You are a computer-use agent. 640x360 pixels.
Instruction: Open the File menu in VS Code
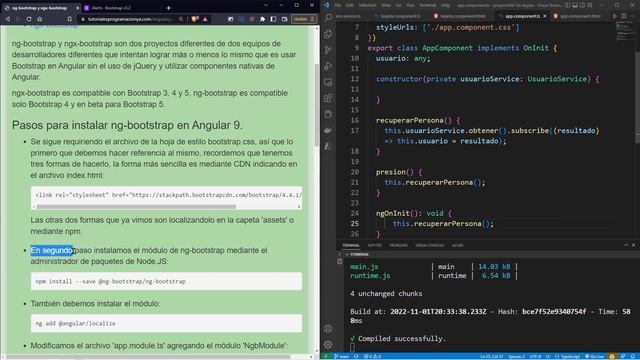point(338,5)
